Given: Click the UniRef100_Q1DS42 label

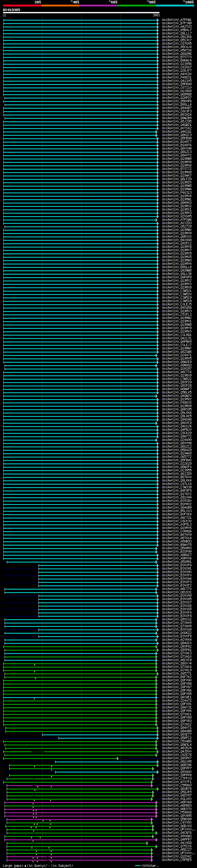Looking at the screenshot, I should click(176, 856).
